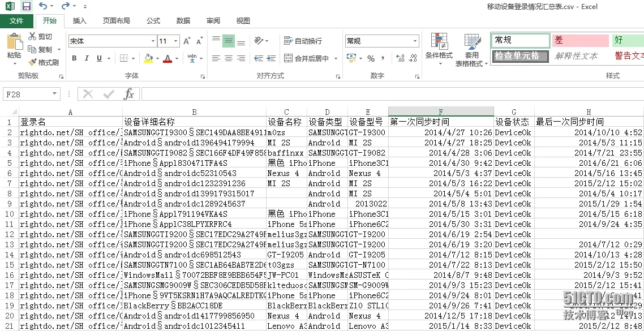Switch to the 插入 tab
644x331 pixels.
pos(80,21)
